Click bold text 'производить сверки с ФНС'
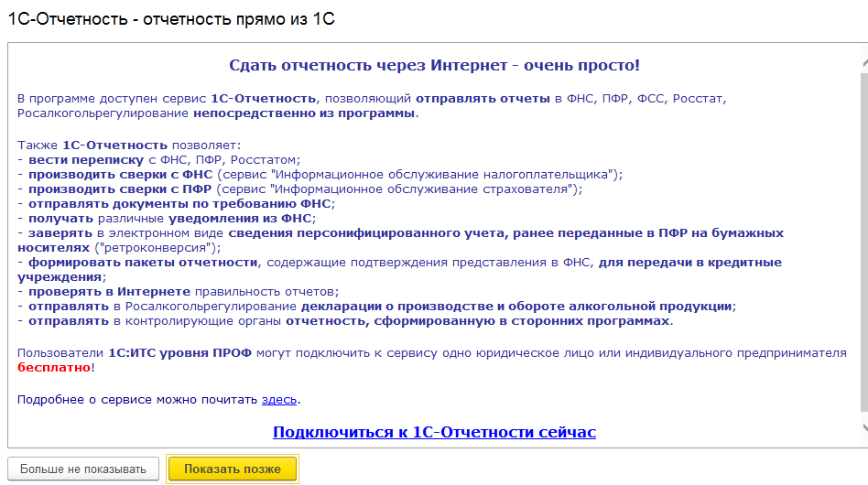 point(121,174)
